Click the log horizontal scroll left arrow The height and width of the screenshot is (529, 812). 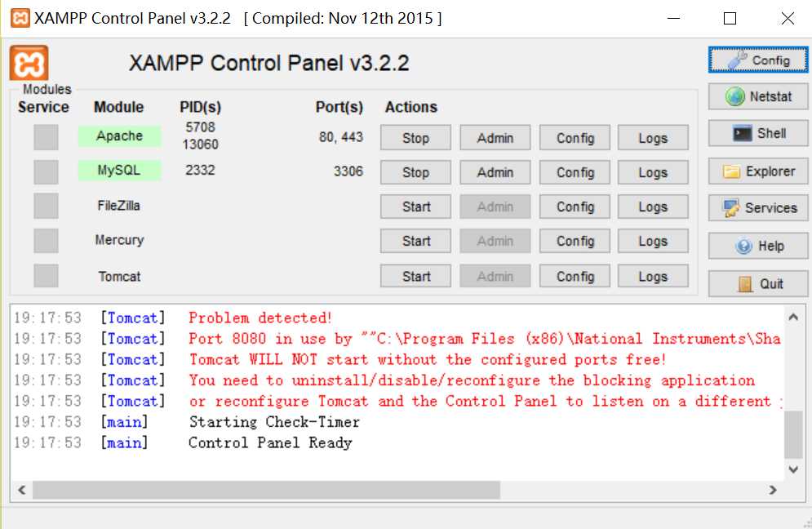(22, 490)
